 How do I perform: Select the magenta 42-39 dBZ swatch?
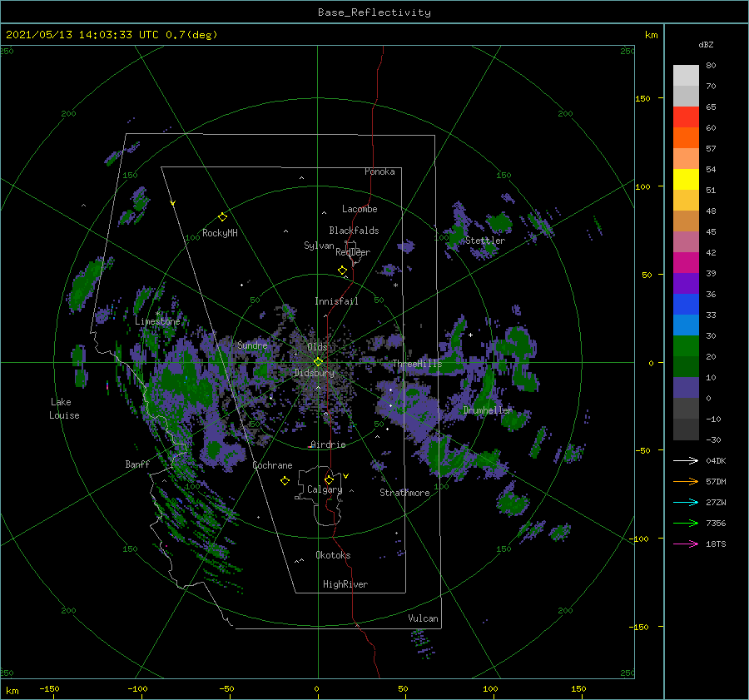(686, 263)
